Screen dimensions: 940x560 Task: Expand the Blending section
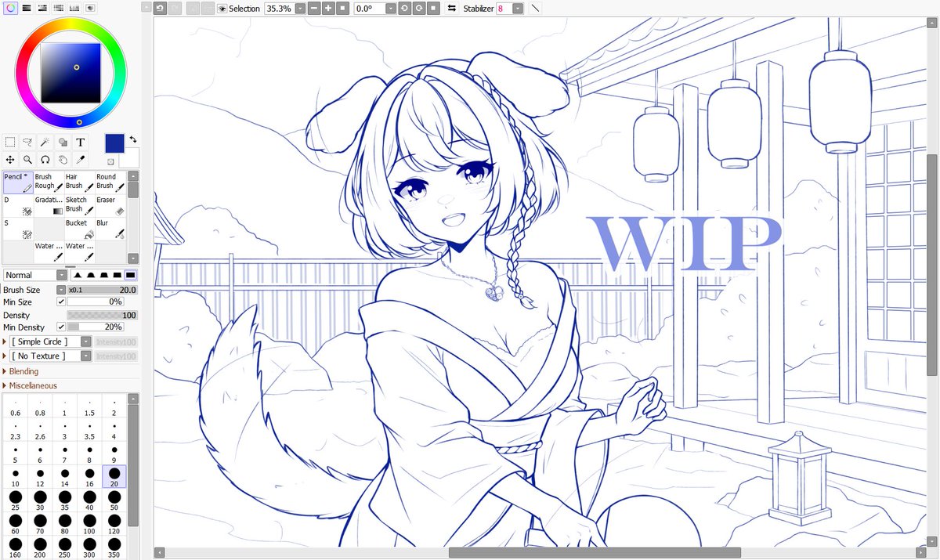22,371
